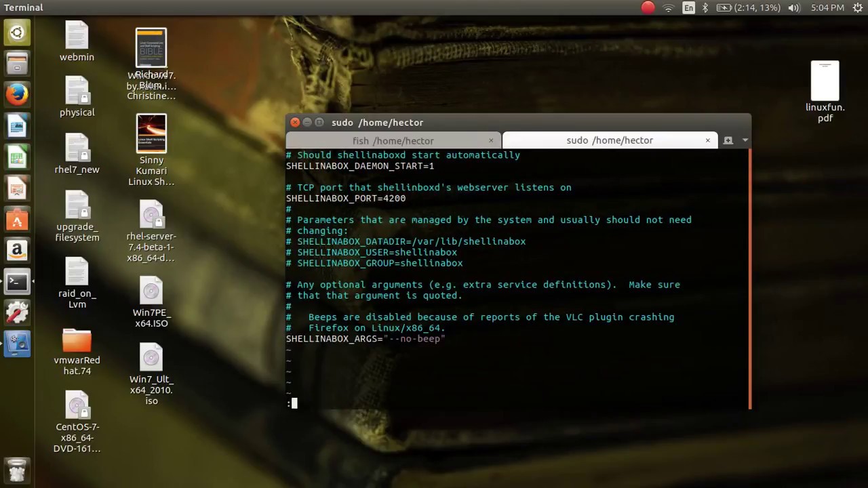Switch to the fish /home/hector tab

(x=393, y=140)
